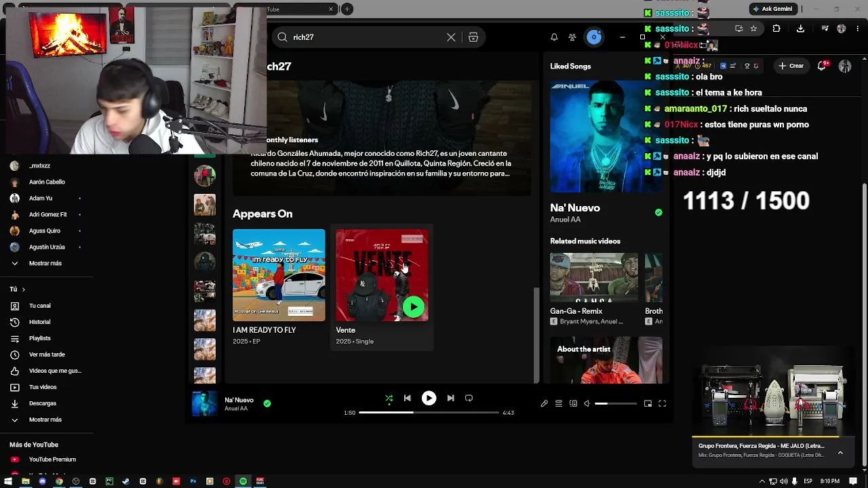Clear the Spotify search field
The image size is (868, 488).
[x=451, y=37]
